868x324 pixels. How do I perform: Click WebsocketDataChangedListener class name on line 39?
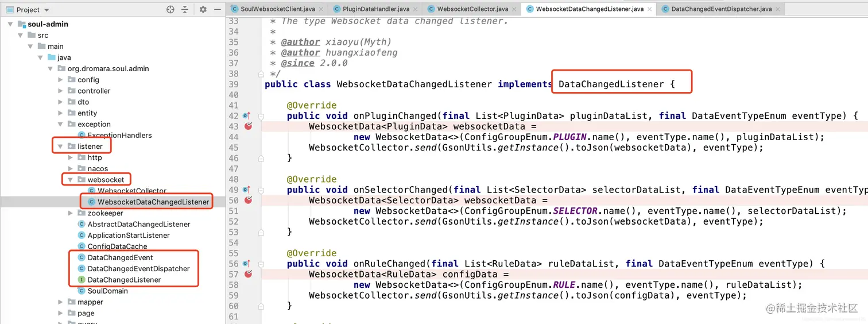[x=414, y=84]
